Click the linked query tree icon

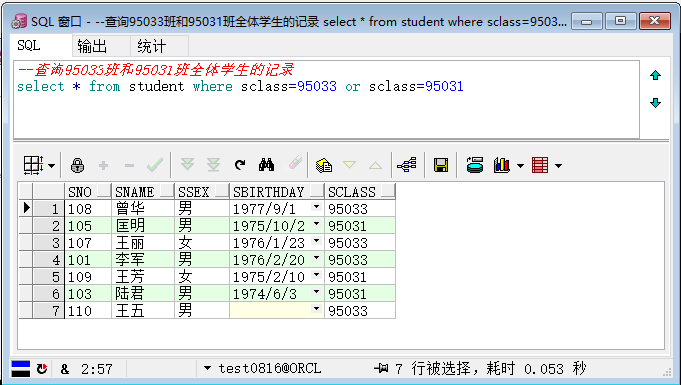pyautogui.click(x=407, y=165)
